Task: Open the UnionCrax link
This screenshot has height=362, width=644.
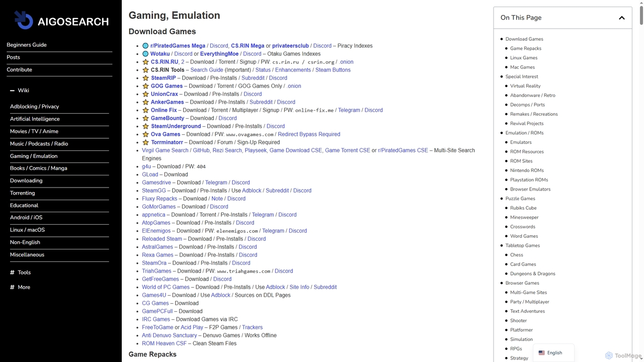Action: (165, 94)
